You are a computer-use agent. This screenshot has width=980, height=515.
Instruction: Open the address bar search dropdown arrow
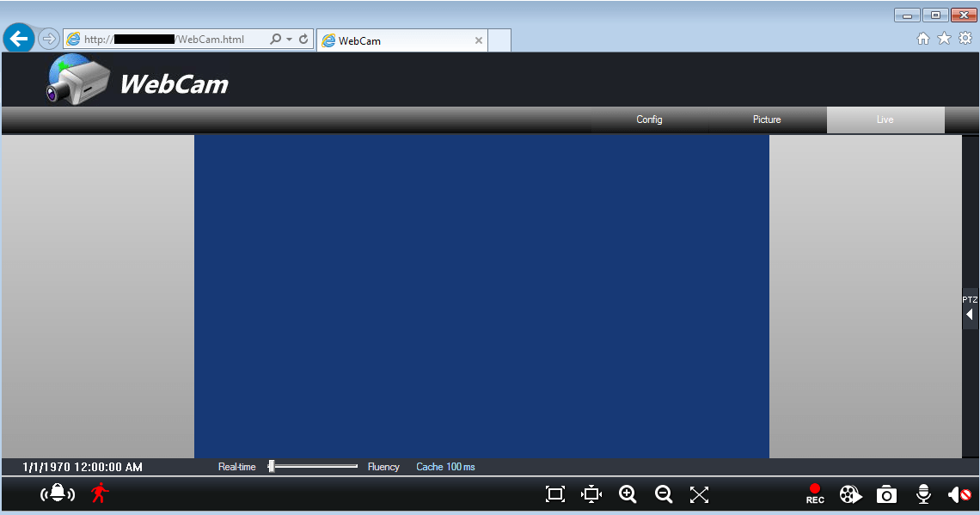tap(289, 40)
